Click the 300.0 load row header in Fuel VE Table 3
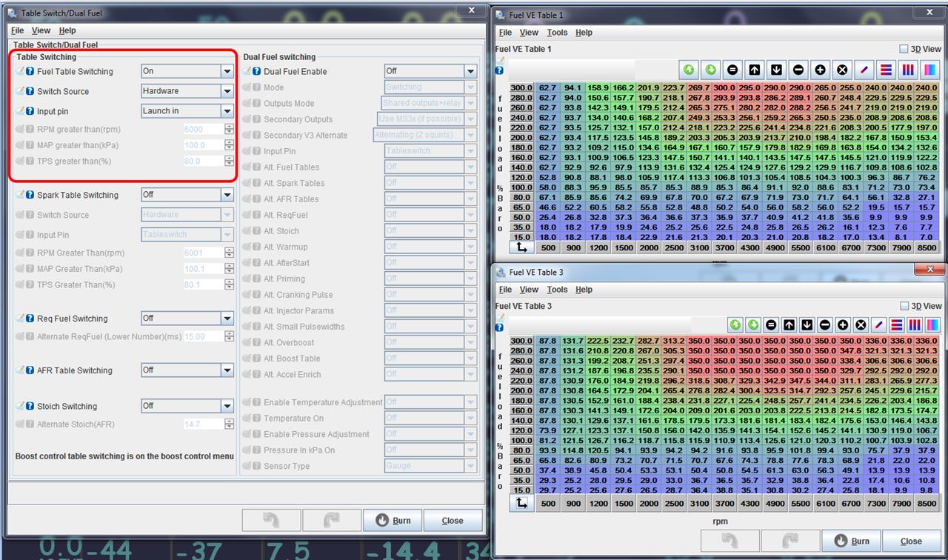 point(521,341)
